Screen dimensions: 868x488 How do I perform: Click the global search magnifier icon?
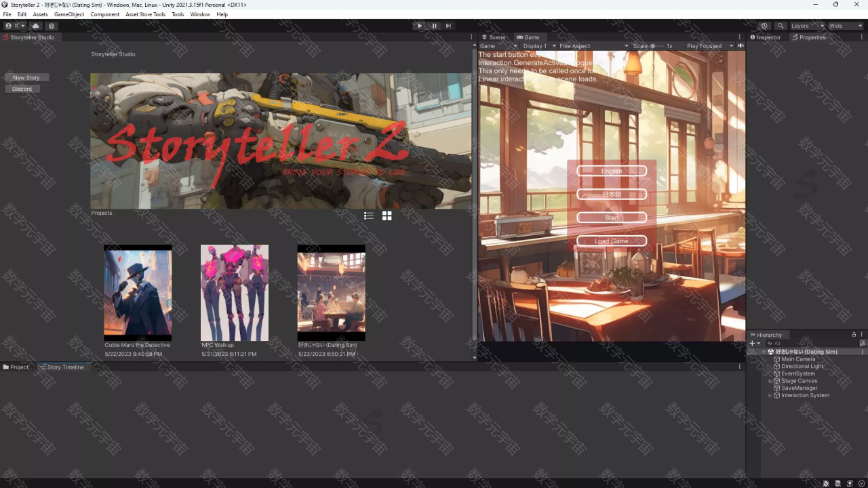781,26
